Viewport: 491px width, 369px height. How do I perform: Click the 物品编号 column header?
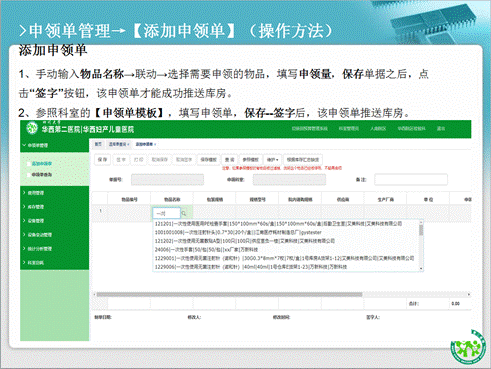(x=129, y=199)
